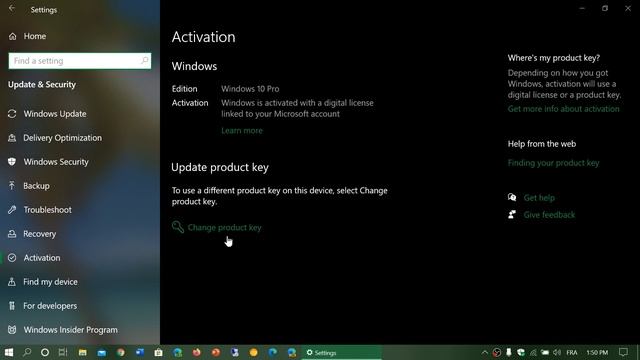Select Delivery Optimization in sidebar
The width and height of the screenshot is (640, 360).
point(55,138)
